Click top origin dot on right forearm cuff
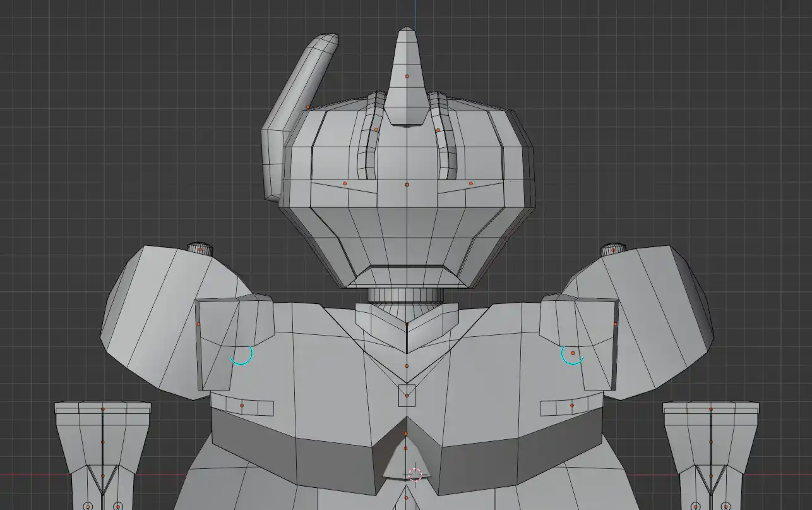The width and height of the screenshot is (812, 510). pyautogui.click(x=711, y=410)
